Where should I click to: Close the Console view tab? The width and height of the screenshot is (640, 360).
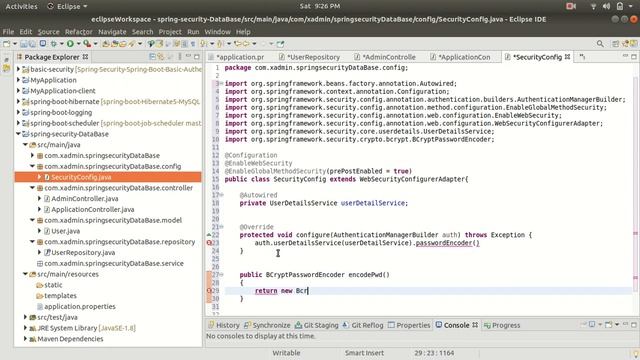[x=475, y=325]
